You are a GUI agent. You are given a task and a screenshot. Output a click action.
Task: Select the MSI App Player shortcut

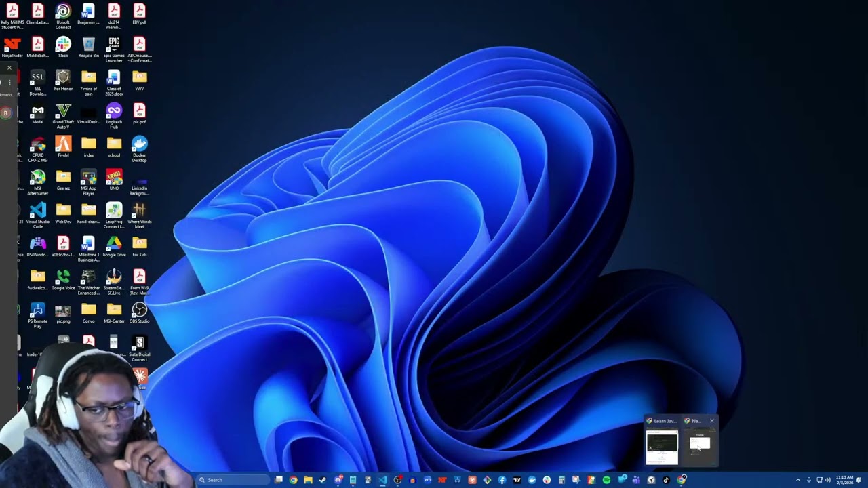88,183
